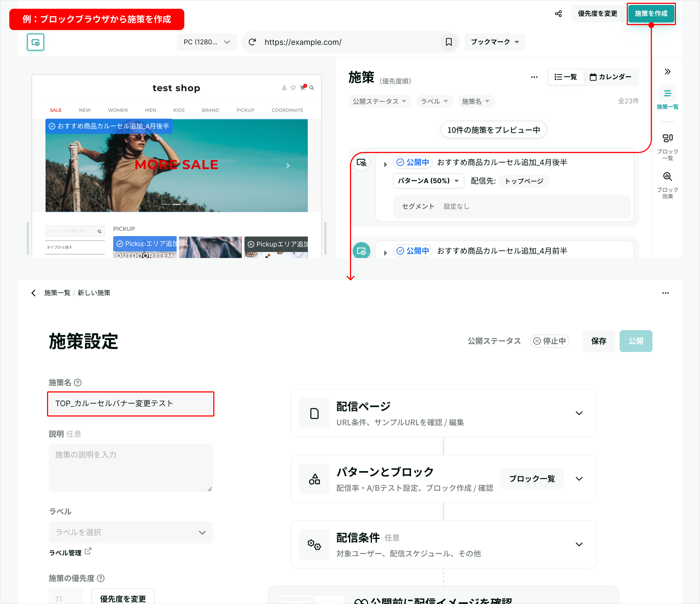Expand the 4月前半 campaign row triangle
700x604 pixels.
click(x=385, y=253)
